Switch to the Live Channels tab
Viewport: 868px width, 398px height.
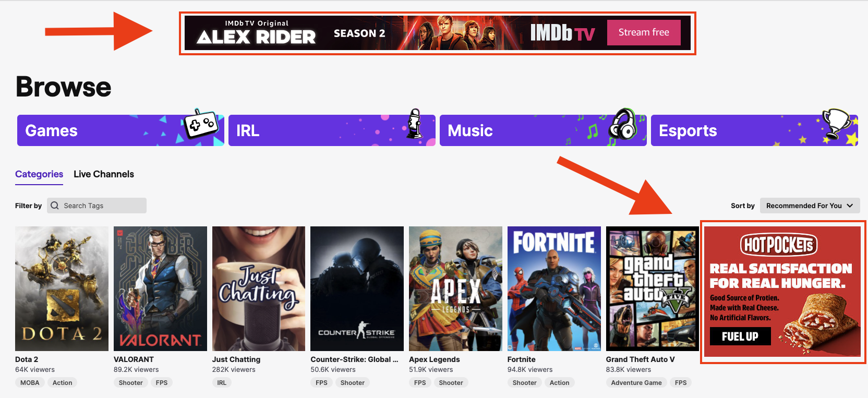(x=104, y=174)
